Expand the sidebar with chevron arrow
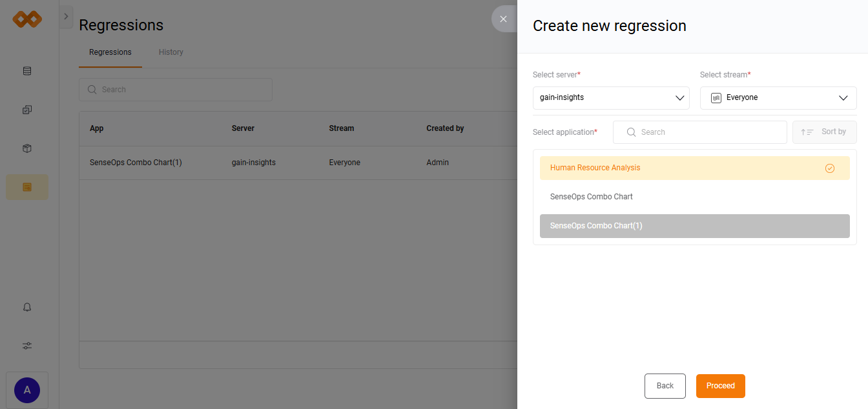Viewport: 868px width, 409px height. [x=66, y=16]
